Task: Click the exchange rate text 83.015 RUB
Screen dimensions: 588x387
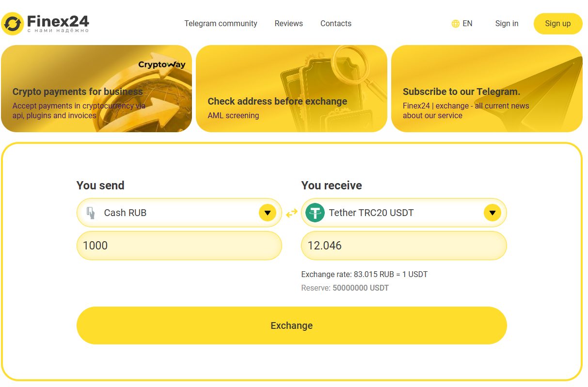Action: [365, 274]
